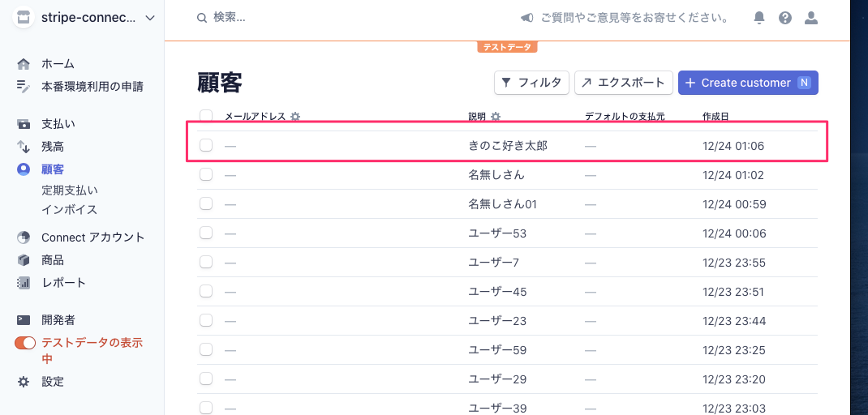This screenshot has height=415, width=868.
Task: Open customer ユーザー59
Action: (x=497, y=350)
